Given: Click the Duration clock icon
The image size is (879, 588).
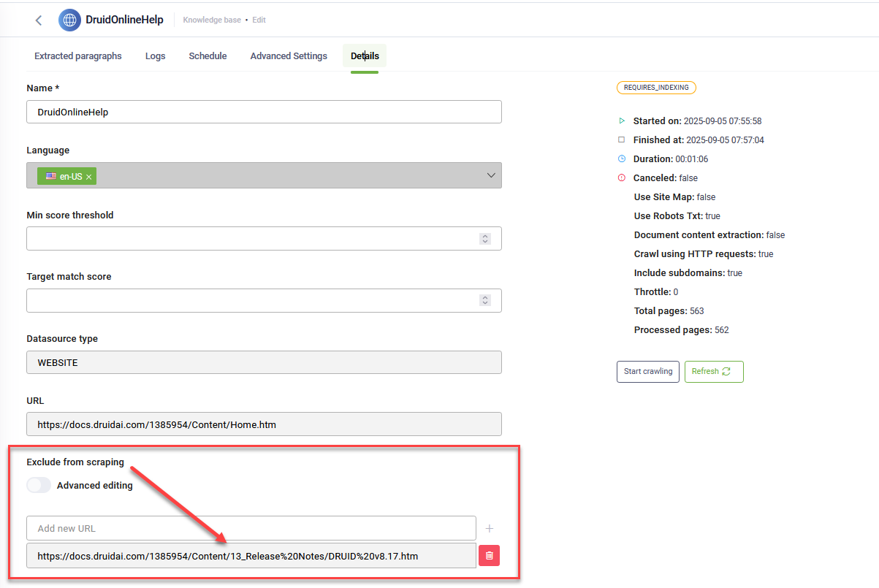Looking at the screenshot, I should click(x=622, y=159).
